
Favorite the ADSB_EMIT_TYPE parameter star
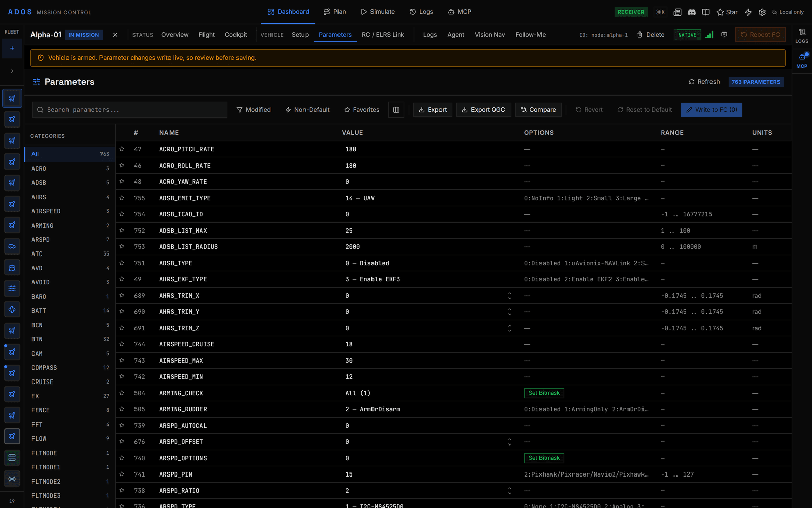click(x=122, y=198)
